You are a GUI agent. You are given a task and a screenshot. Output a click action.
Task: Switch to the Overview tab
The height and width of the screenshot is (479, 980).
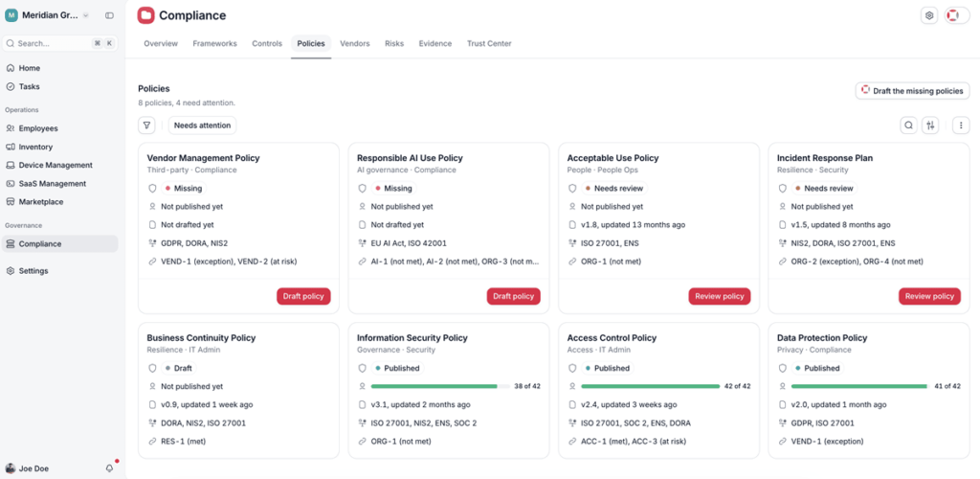[x=161, y=44]
